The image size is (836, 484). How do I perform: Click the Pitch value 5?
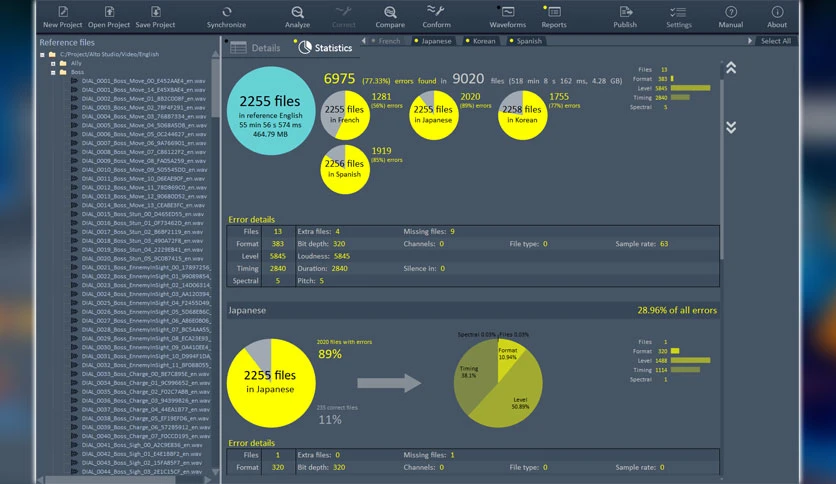[x=321, y=281]
